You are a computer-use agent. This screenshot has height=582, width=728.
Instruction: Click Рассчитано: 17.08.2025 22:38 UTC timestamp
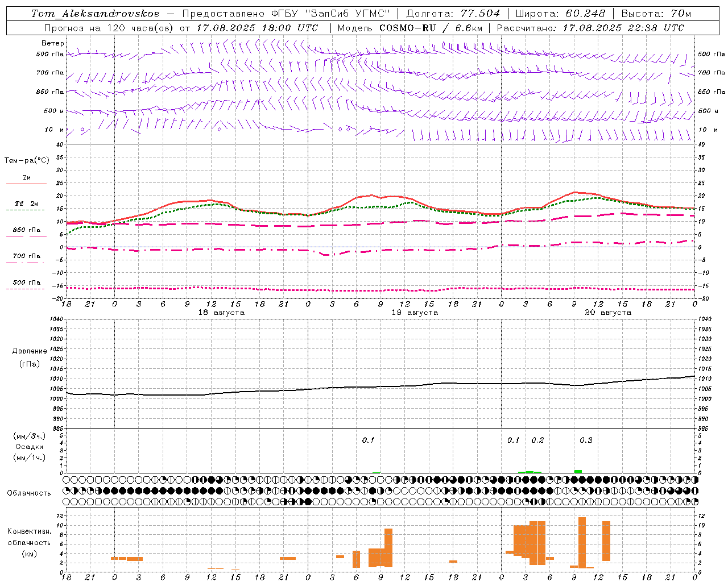tap(590, 28)
